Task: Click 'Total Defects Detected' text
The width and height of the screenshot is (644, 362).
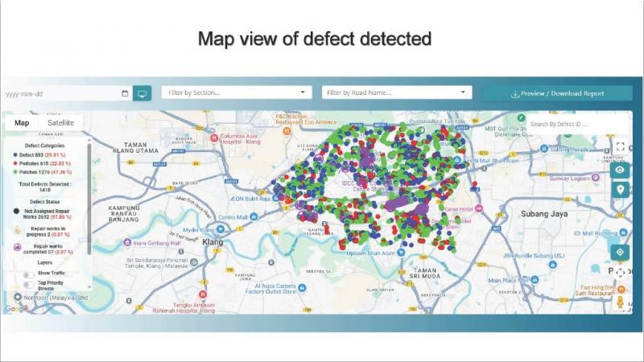Action: coord(45,187)
